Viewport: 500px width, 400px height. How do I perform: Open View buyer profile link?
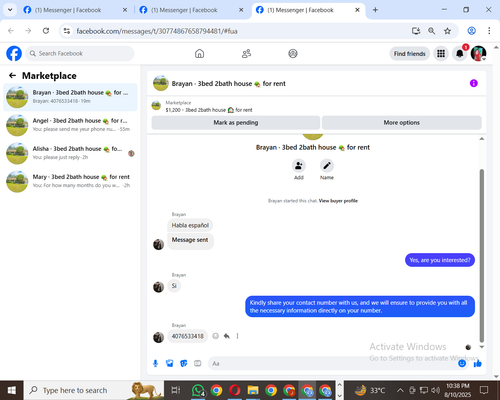coord(338,201)
